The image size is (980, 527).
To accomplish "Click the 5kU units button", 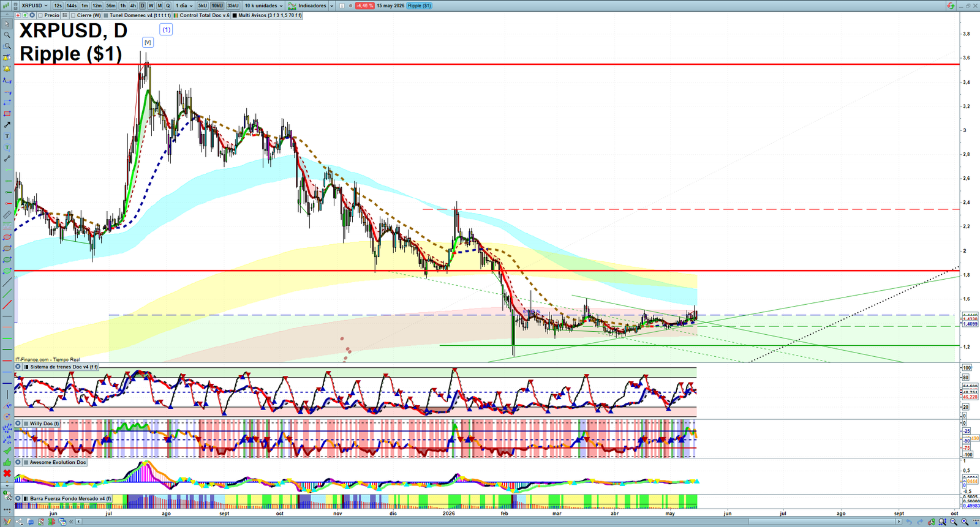I will (x=202, y=6).
